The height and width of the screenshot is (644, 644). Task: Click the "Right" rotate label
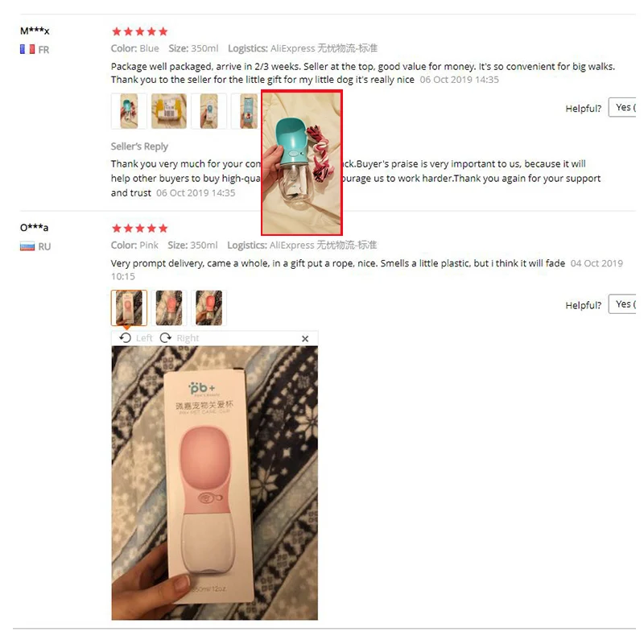click(x=188, y=338)
